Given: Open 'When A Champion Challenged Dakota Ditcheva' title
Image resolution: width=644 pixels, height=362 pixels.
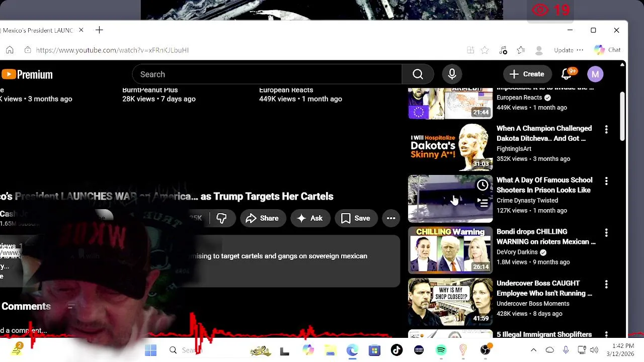Looking at the screenshot, I should [x=544, y=133].
